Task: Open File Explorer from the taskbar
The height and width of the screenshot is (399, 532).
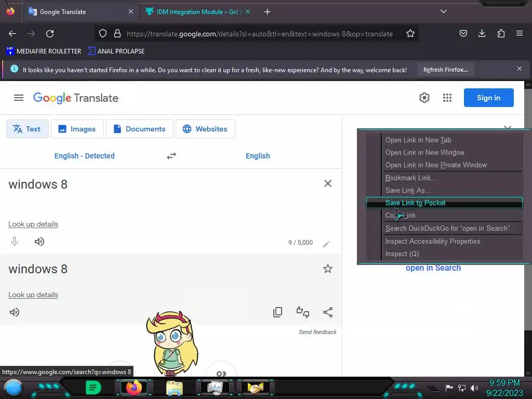Action: pos(175,388)
